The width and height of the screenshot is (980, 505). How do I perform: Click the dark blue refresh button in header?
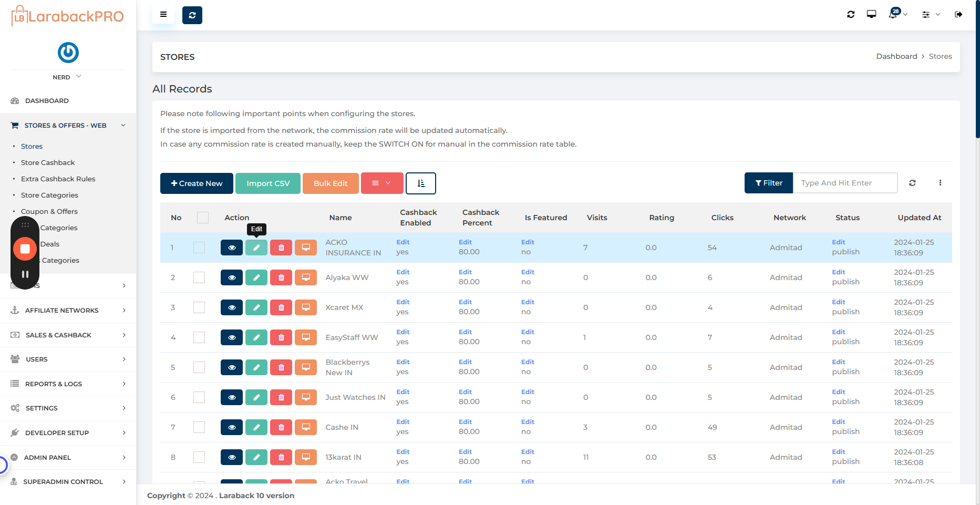pos(192,15)
